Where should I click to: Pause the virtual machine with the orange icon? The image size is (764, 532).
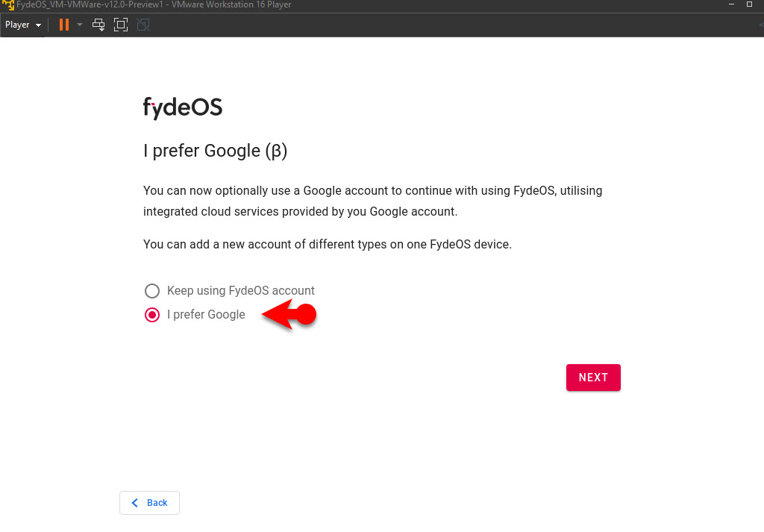[64, 25]
